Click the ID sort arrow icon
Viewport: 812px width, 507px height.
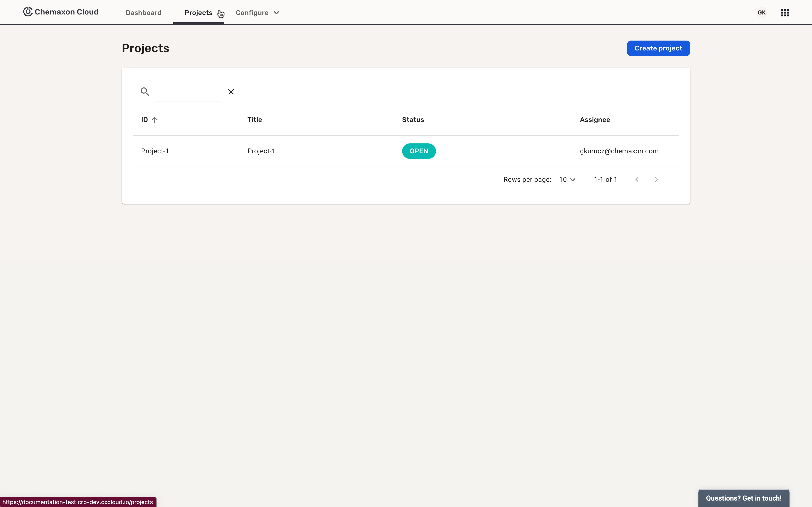(x=155, y=120)
